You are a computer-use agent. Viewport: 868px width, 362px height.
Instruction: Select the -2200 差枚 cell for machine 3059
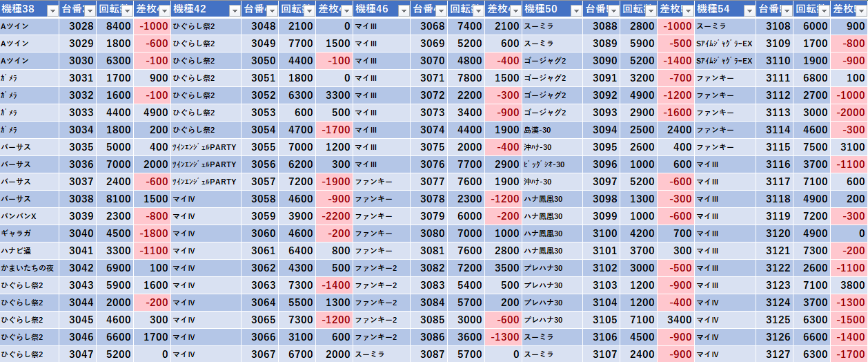(334, 216)
